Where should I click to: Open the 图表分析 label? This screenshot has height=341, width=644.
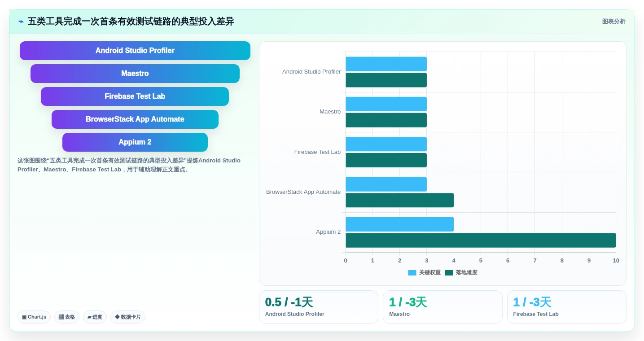[x=613, y=22]
